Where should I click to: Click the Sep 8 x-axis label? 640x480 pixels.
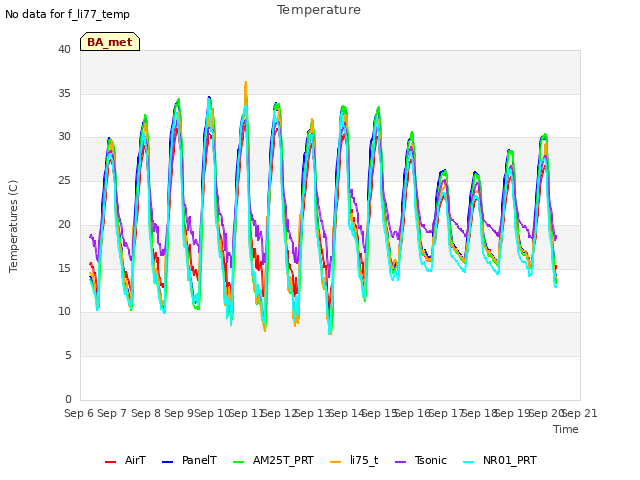tap(146, 413)
